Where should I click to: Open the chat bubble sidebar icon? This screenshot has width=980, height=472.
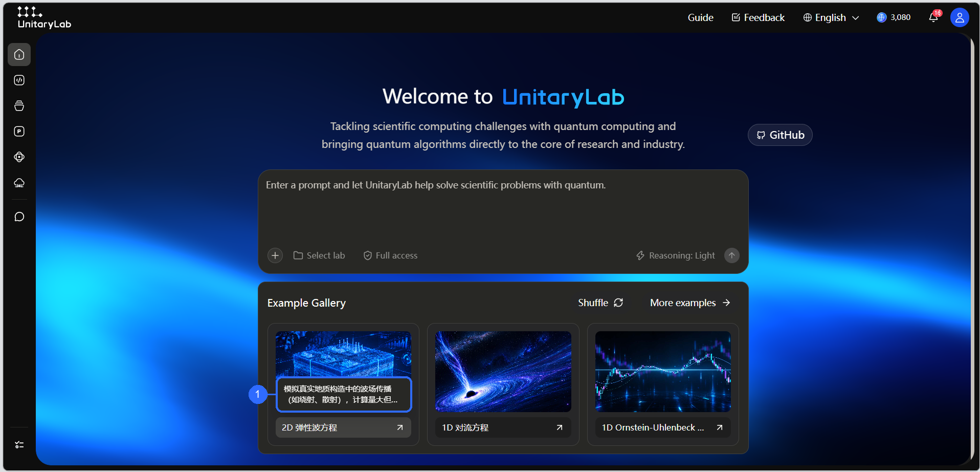(19, 217)
